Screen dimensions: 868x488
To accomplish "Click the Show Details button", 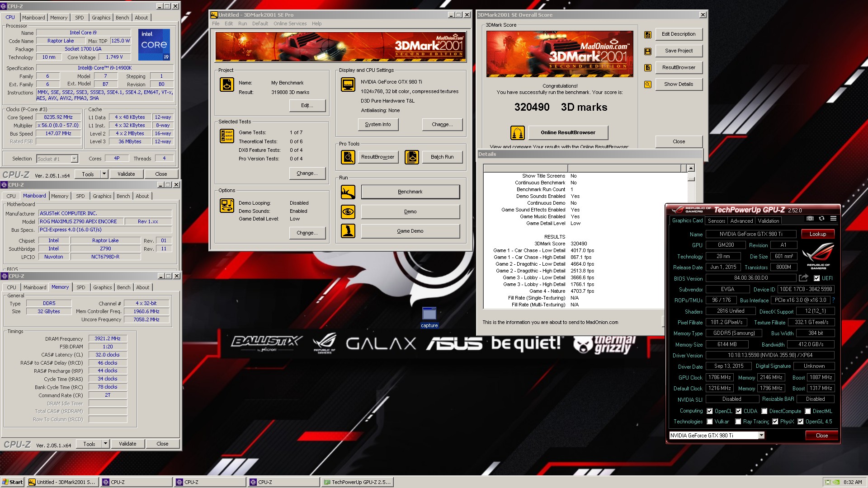I will point(679,84).
